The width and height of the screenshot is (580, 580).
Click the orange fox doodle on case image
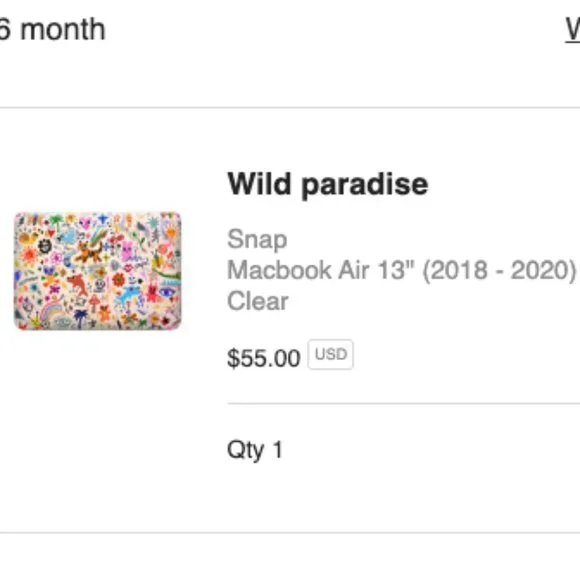tap(88, 252)
